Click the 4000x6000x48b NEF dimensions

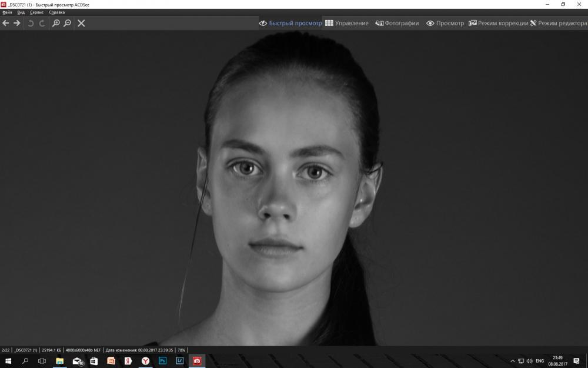pyautogui.click(x=83, y=350)
